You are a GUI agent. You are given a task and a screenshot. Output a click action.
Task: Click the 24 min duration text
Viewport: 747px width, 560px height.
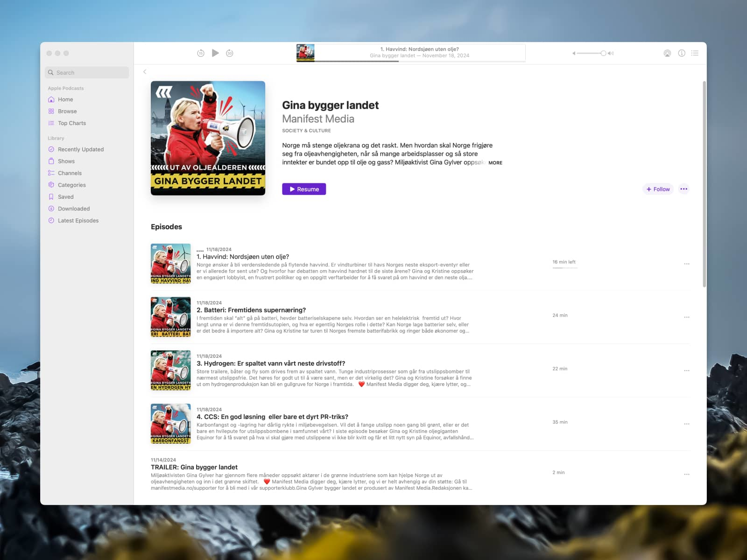pos(560,315)
